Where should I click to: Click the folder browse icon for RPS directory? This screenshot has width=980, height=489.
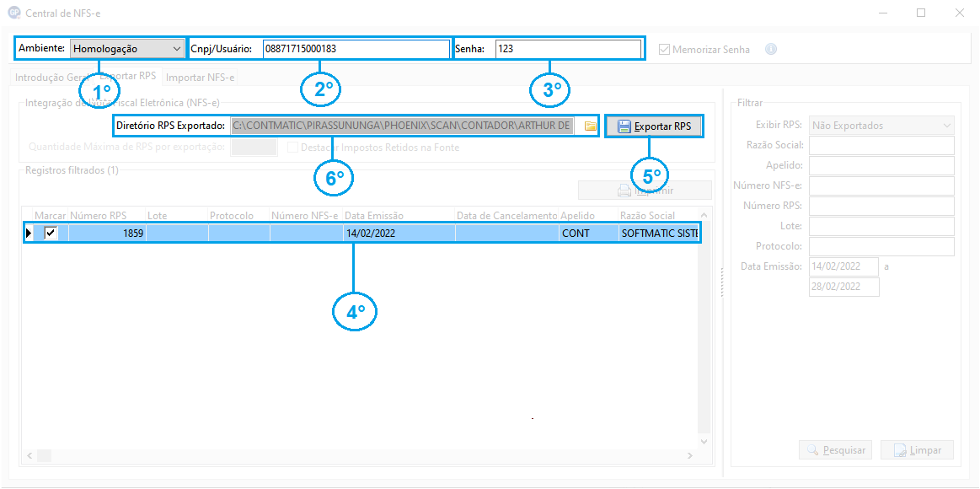590,126
